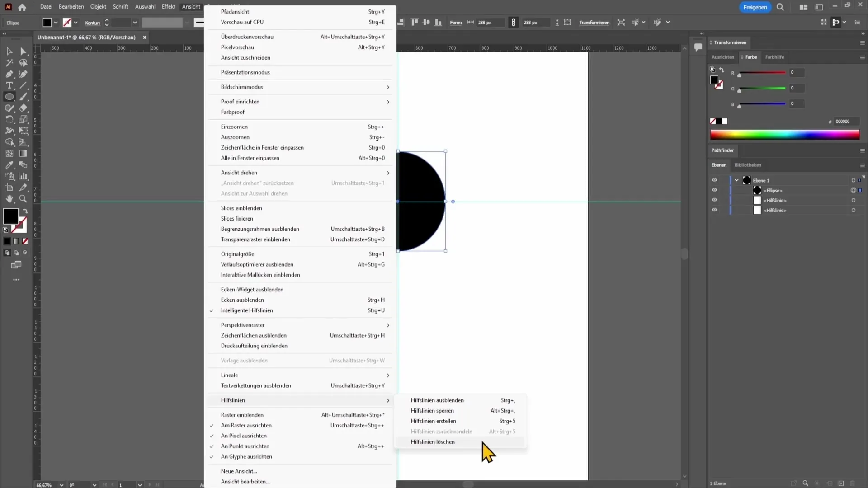
Task: Toggle visibility of the second <Hilfslinie> row
Action: point(714,210)
